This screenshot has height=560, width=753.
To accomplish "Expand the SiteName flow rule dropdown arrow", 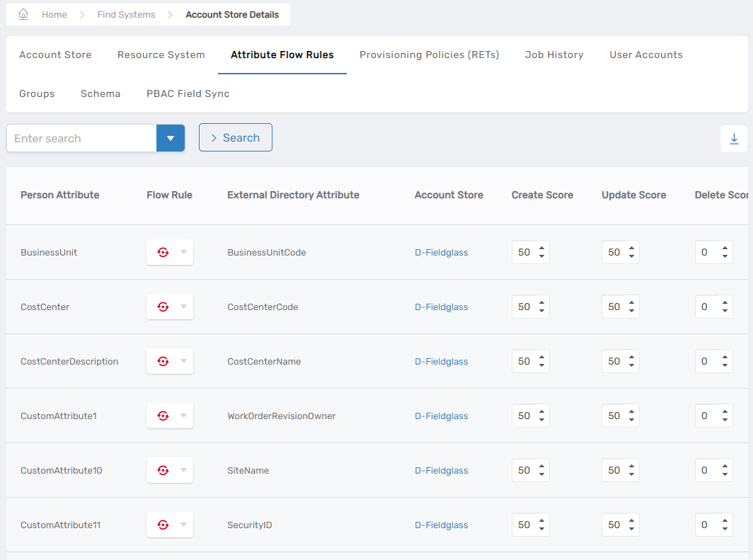I will (183, 470).
